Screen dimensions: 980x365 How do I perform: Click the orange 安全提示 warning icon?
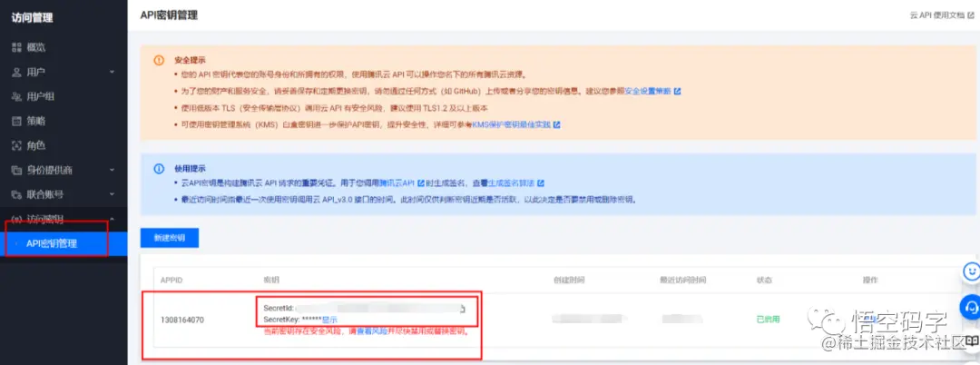point(159,61)
